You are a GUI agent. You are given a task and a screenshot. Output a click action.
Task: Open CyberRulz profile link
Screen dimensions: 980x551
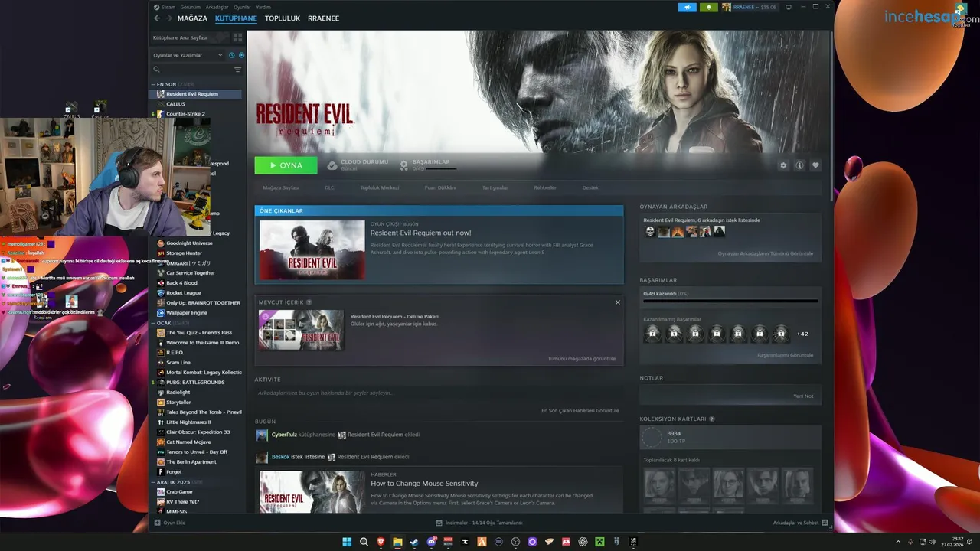[284, 435]
